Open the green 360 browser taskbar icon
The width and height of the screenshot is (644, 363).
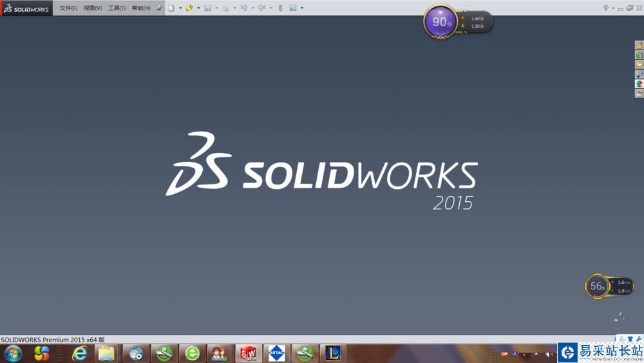click(192, 353)
